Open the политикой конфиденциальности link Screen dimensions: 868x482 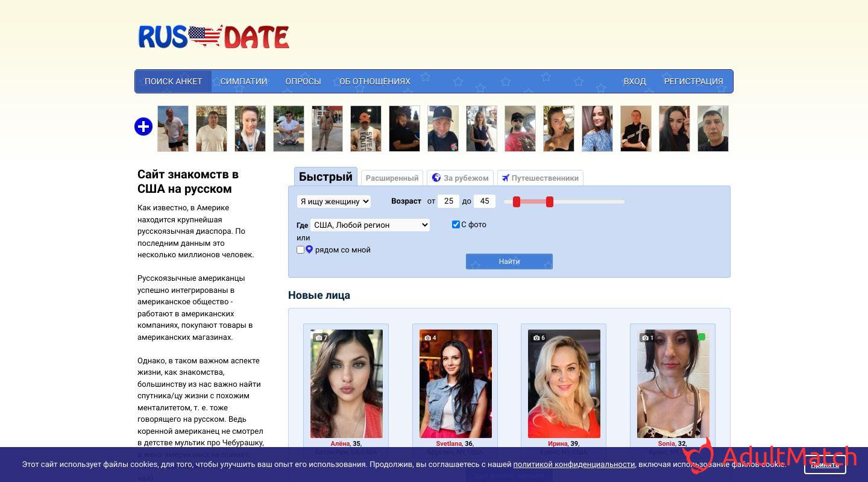(x=574, y=465)
